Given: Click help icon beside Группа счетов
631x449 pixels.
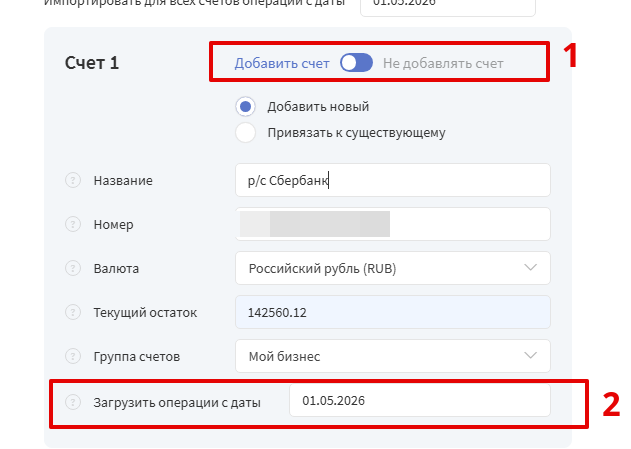Looking at the screenshot, I should pyautogui.click(x=73, y=356).
